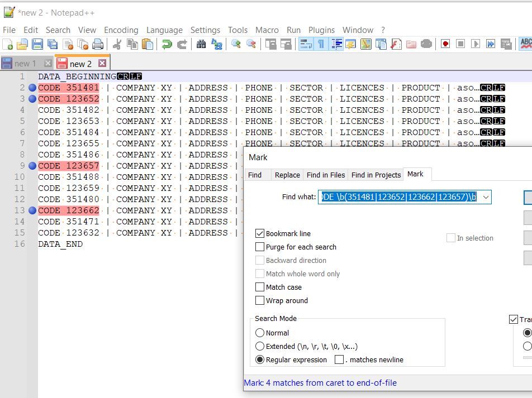Expand the Find what history dropdown
532x398 pixels.
coord(486,197)
